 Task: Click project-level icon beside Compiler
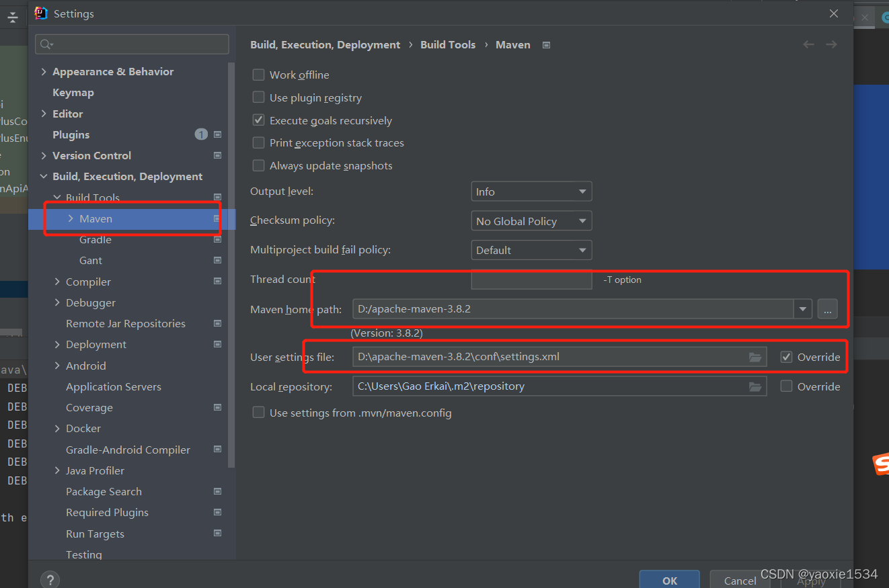[x=217, y=281]
